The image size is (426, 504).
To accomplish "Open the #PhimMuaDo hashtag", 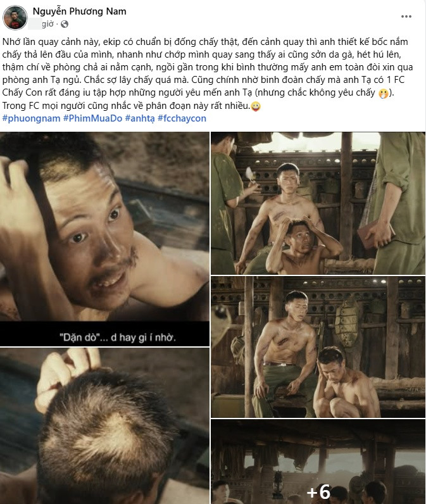I will click(92, 118).
